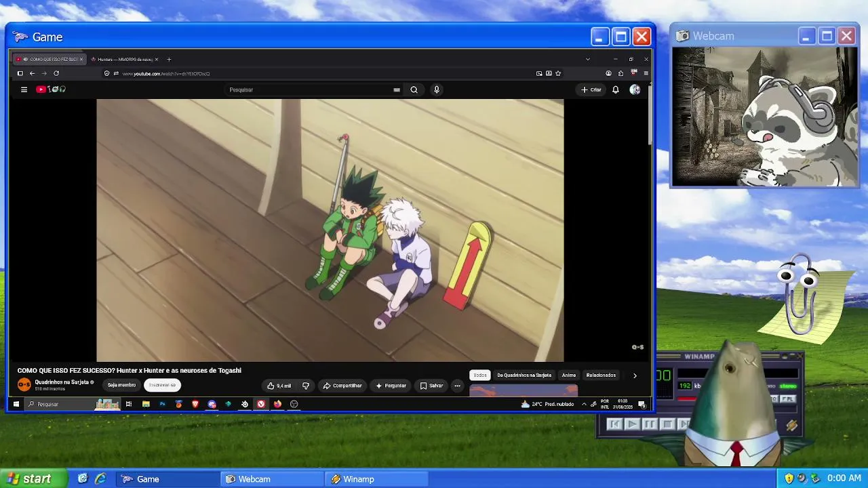The height and width of the screenshot is (488, 868).
Task: Open YouTube notifications bell
Action: click(x=616, y=89)
